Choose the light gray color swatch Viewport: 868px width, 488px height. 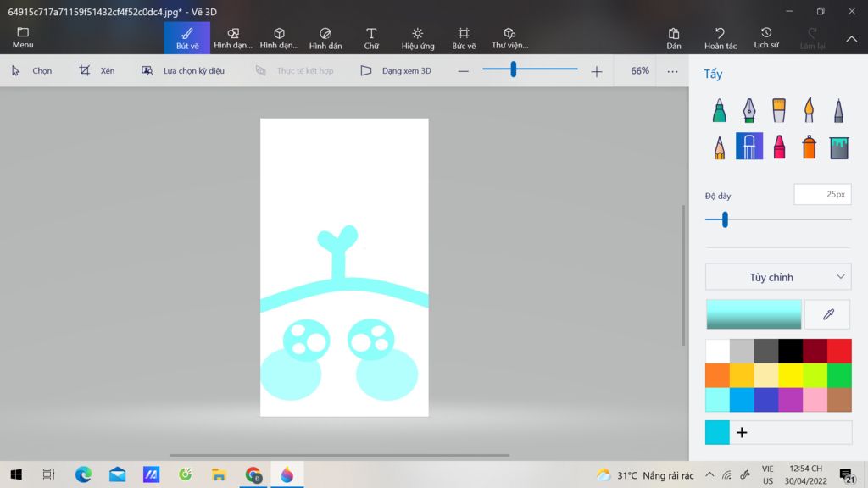click(742, 351)
